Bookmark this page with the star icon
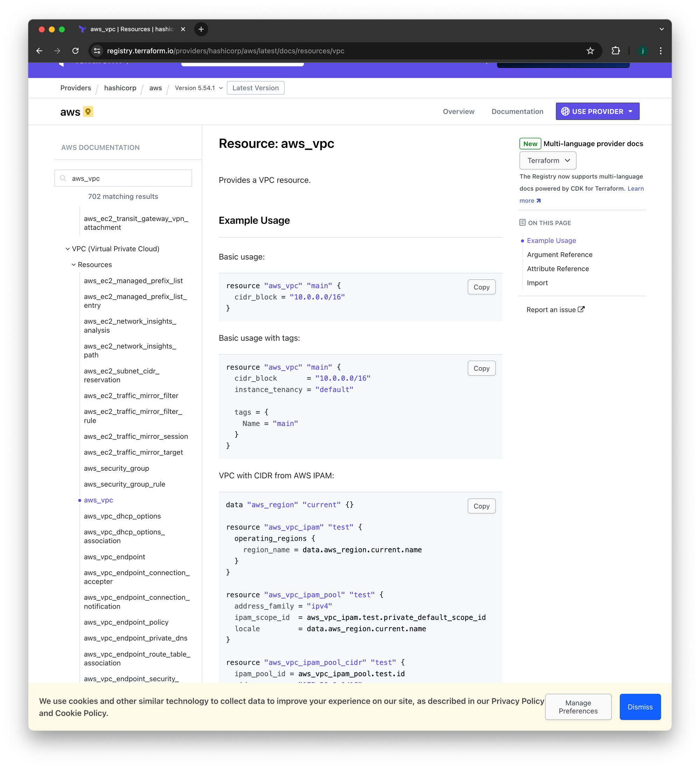Screen dimensions: 700x768 pyautogui.click(x=590, y=51)
